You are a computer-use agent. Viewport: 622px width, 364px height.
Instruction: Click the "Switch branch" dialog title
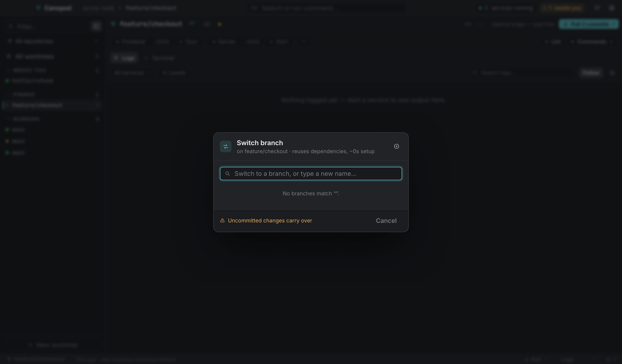260,143
